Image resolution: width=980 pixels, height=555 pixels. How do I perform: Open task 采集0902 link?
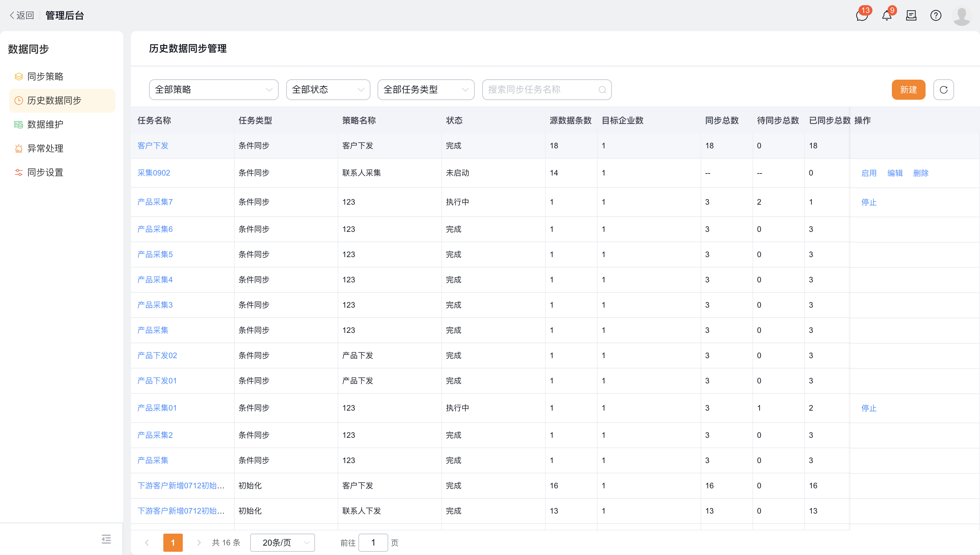pos(154,173)
